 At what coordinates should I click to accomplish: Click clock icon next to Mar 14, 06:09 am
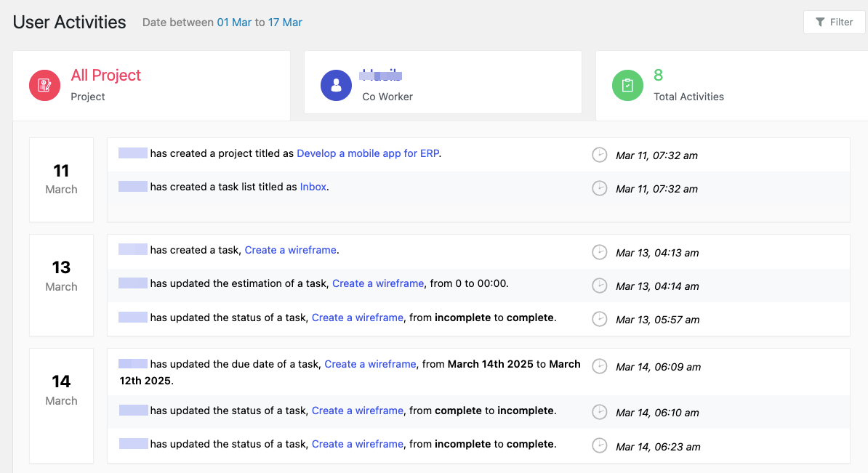599,366
